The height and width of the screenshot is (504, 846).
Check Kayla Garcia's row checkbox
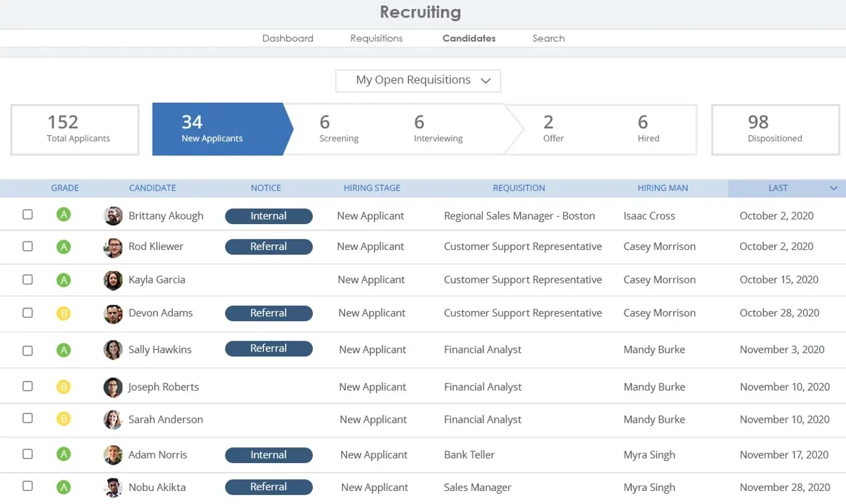(27, 279)
